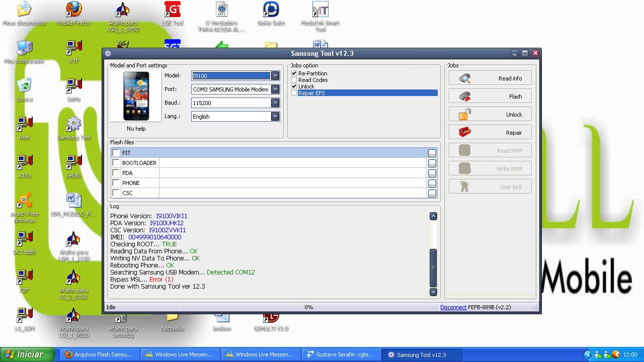This screenshot has width=644, height=362.
Task: Expand the Port selection dropdown
Action: coord(275,89)
